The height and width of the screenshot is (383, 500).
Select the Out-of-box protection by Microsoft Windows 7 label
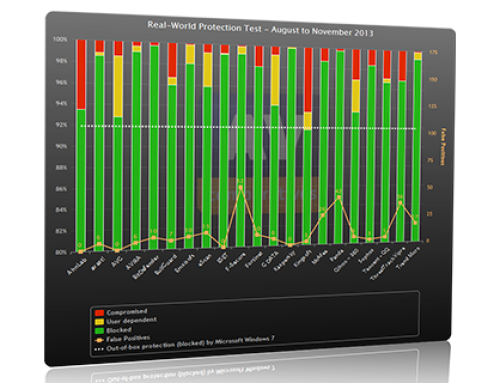[x=190, y=344]
